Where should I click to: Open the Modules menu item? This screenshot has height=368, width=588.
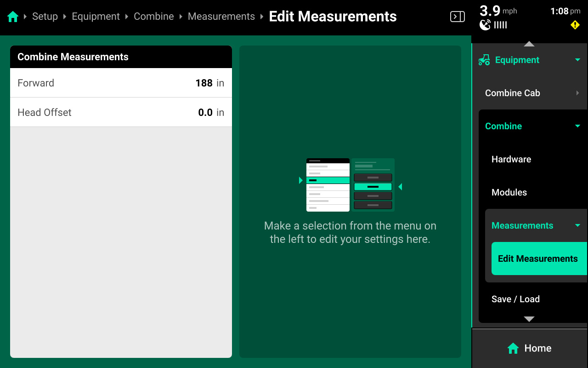tap(509, 193)
